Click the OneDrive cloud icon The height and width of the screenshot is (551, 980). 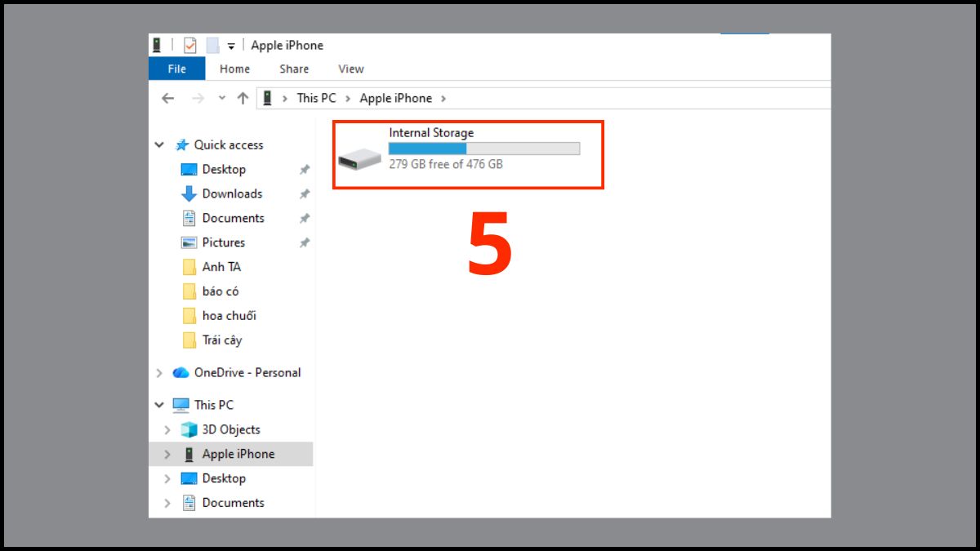[x=180, y=372]
